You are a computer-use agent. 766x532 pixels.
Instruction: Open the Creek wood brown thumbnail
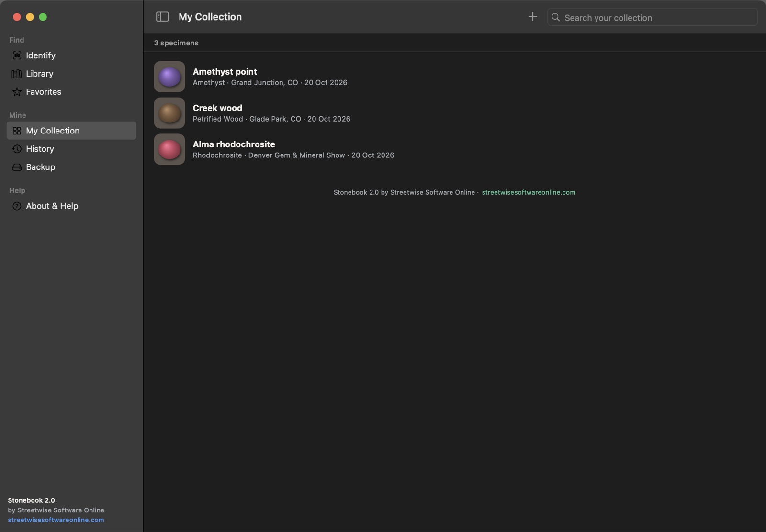(x=169, y=113)
